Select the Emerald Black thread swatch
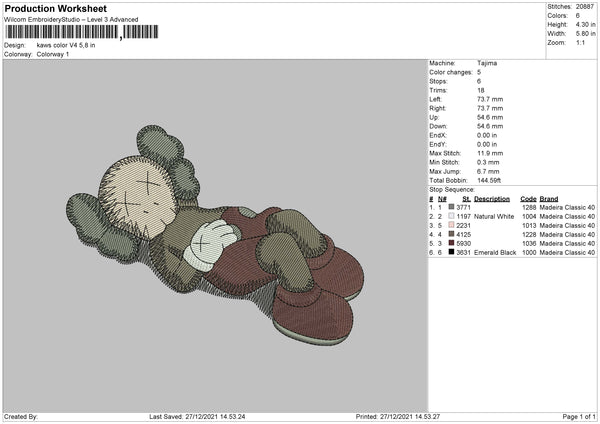600x424 pixels. coord(453,252)
